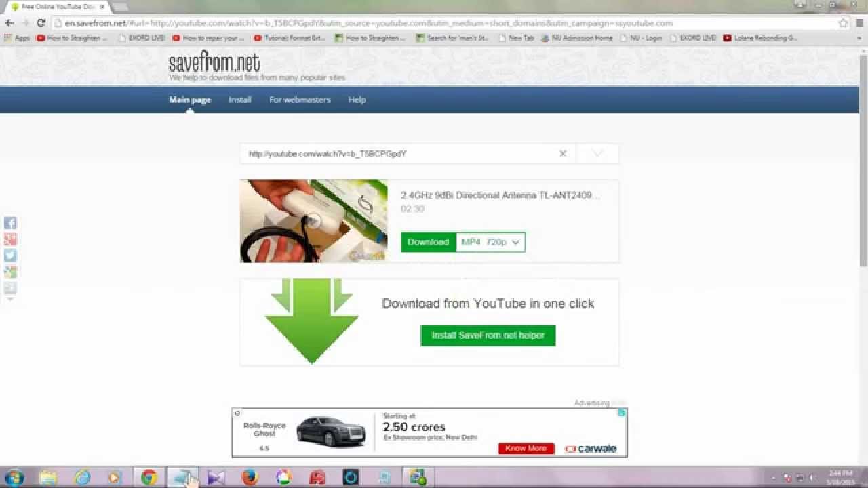Open the 'How to repair your...' bookmark
The width and height of the screenshot is (868, 488).
click(x=208, y=38)
